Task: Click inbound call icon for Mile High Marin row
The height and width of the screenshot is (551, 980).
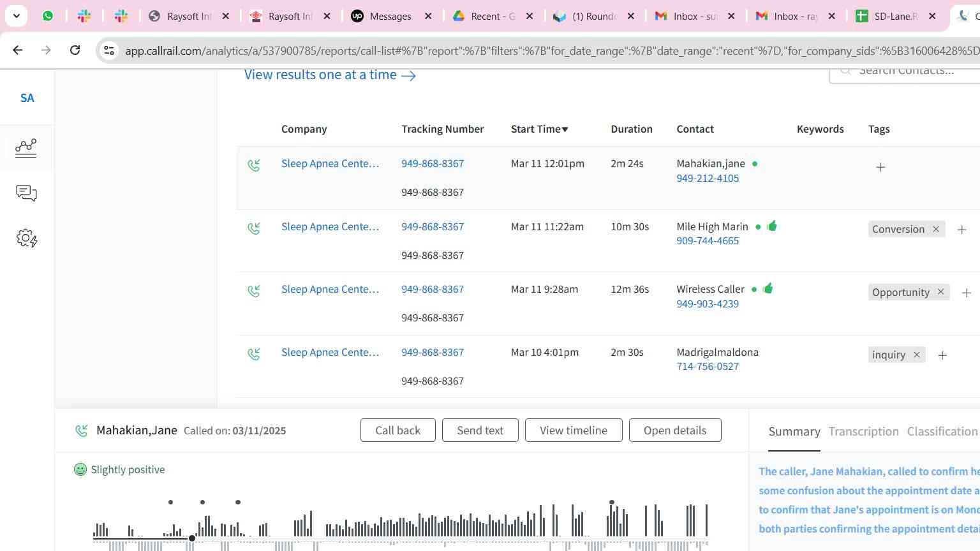Action: pos(254,228)
